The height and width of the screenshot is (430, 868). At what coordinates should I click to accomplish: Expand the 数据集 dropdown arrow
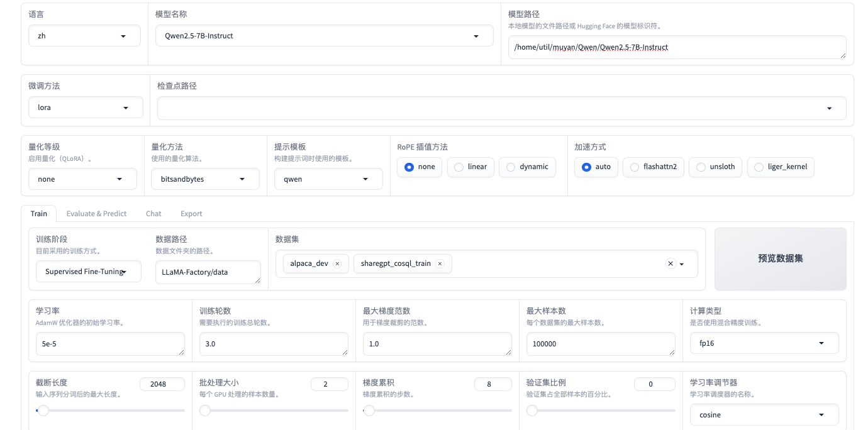coord(682,265)
